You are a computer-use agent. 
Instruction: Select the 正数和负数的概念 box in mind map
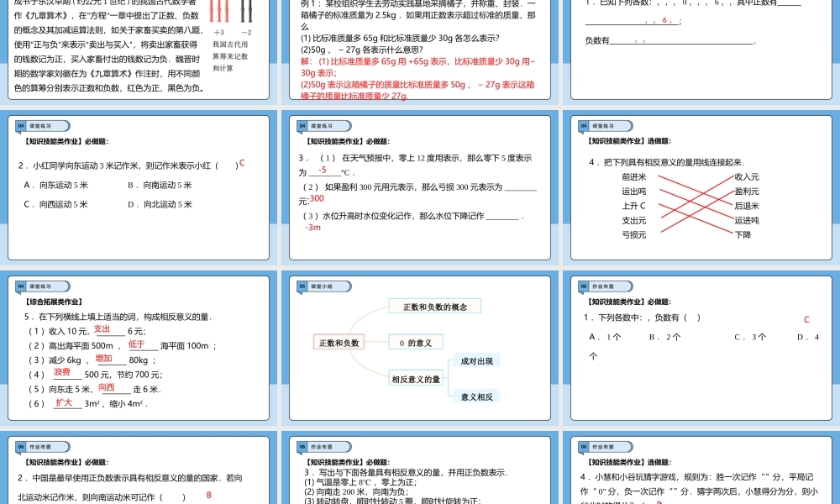pos(435,307)
